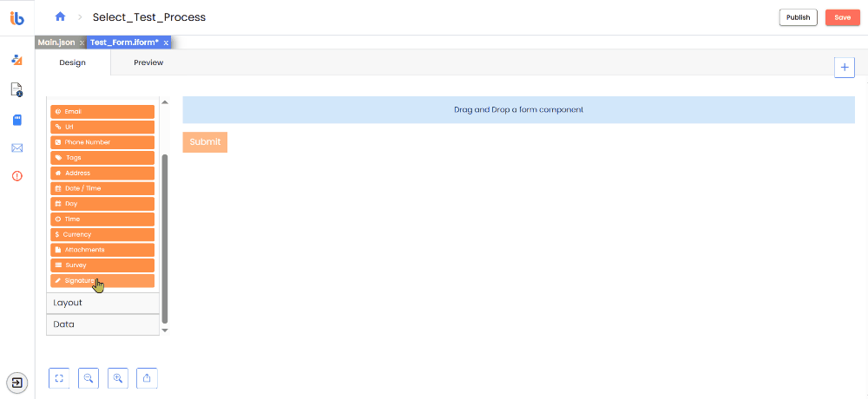This screenshot has height=399, width=868.
Task: Open the red alert sidebar icon
Action: click(x=17, y=176)
